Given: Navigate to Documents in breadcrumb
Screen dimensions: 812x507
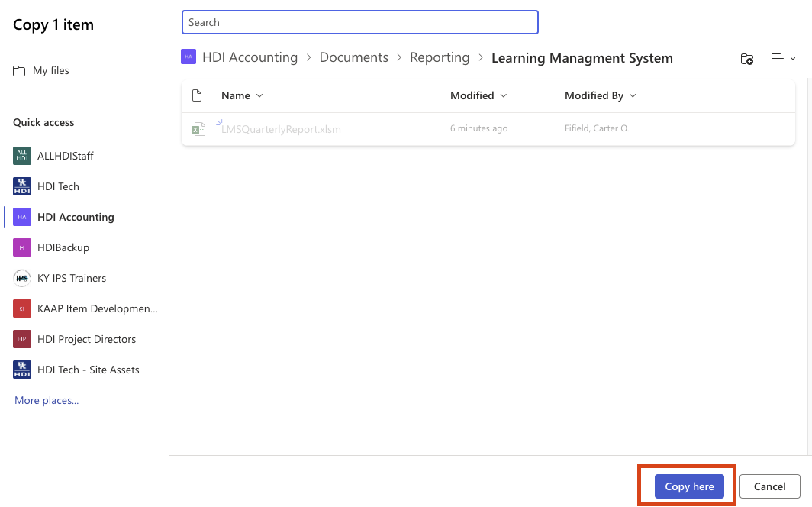Looking at the screenshot, I should point(353,57).
